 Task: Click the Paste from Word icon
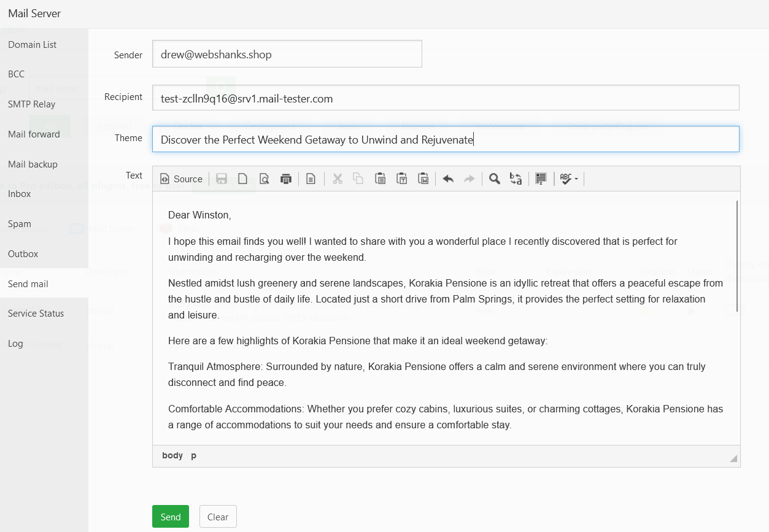pyautogui.click(x=423, y=179)
